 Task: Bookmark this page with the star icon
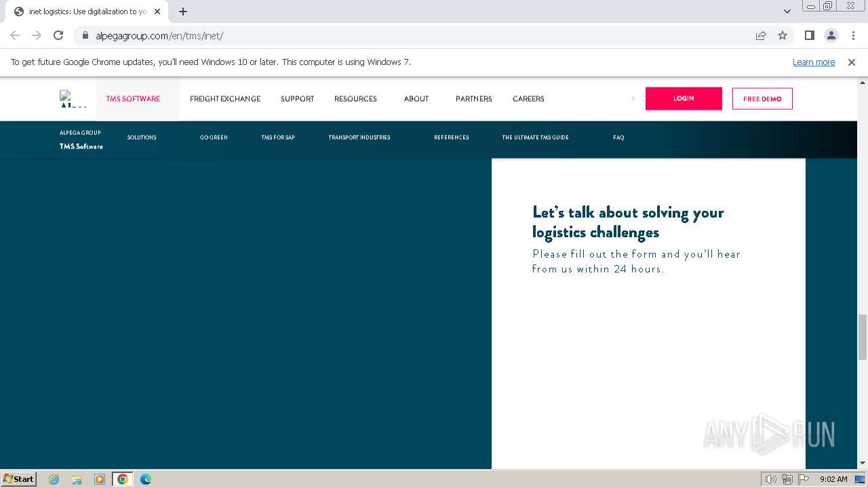pyautogui.click(x=783, y=35)
